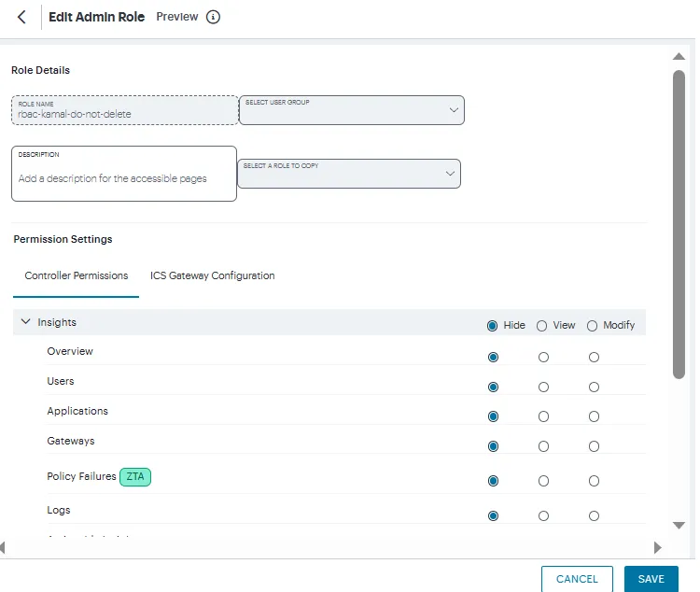The height and width of the screenshot is (592, 700).
Task: Set Users permission to View
Action: coord(543,387)
